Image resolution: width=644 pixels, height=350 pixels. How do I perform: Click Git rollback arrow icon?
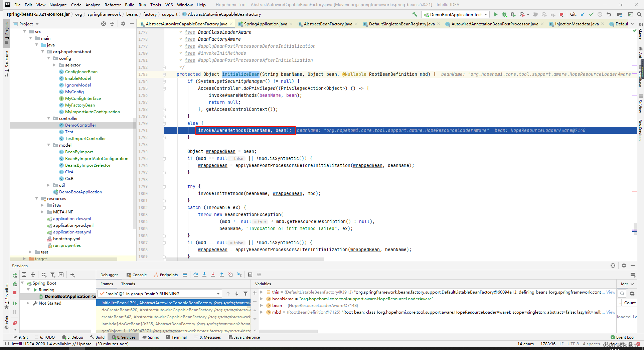click(609, 14)
